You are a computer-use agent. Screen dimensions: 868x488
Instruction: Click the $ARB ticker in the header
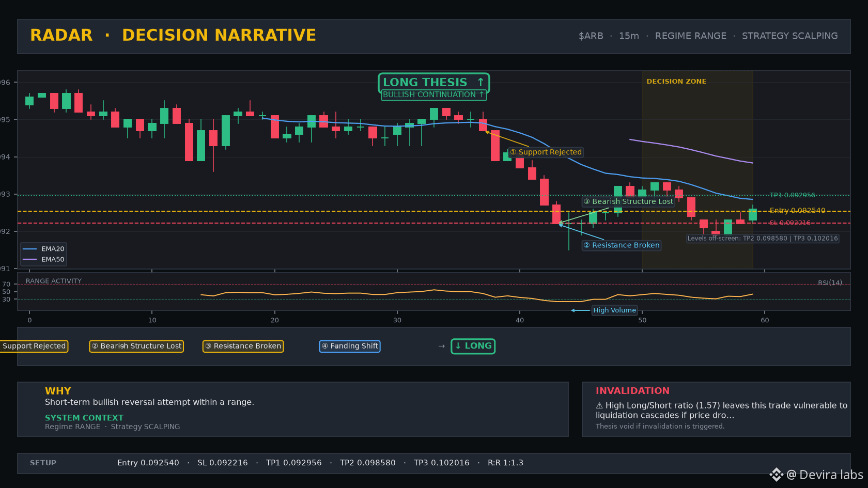click(x=591, y=36)
